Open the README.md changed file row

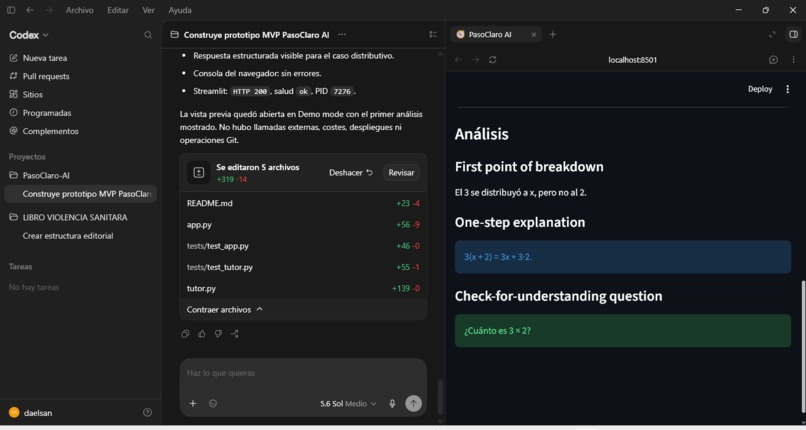point(303,203)
